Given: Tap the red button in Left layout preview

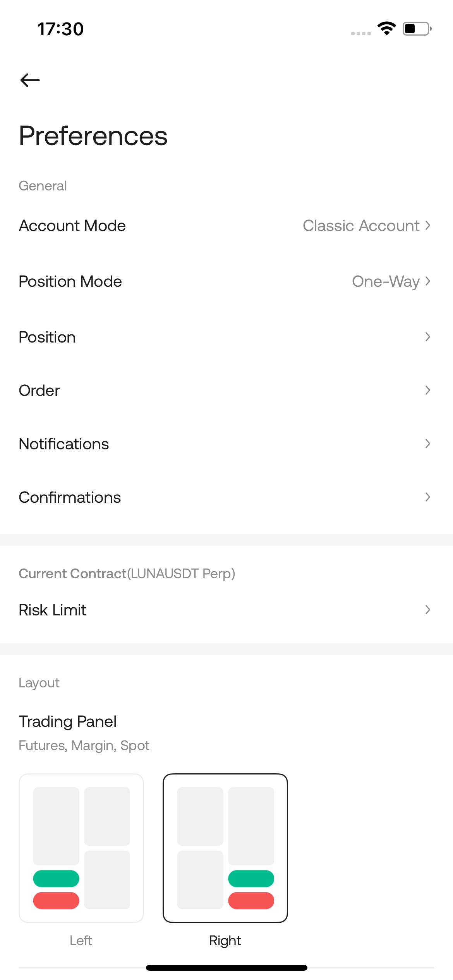Looking at the screenshot, I should (56, 900).
